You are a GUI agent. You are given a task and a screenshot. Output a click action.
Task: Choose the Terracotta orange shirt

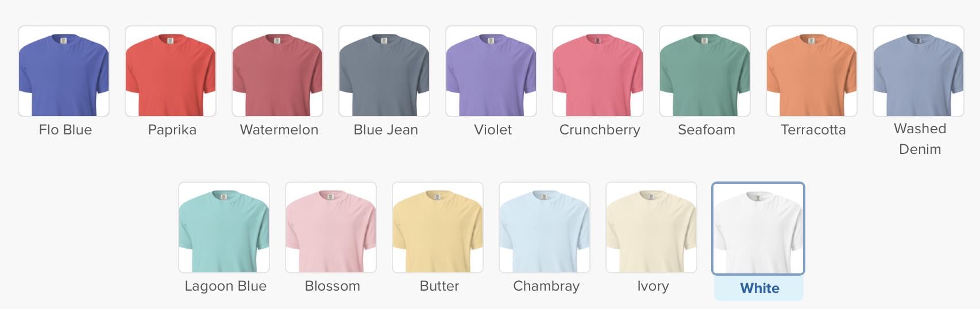click(x=812, y=71)
